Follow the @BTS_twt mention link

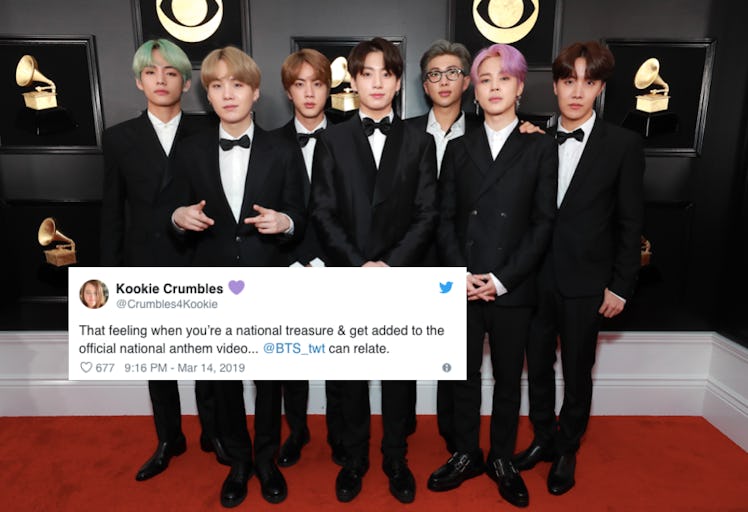coord(294,348)
